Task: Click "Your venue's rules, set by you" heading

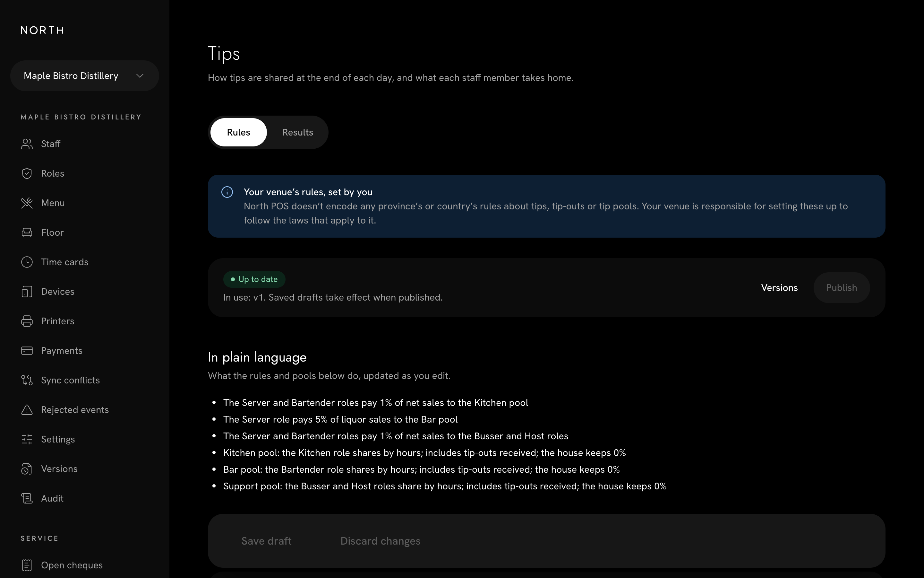Action: tap(308, 192)
